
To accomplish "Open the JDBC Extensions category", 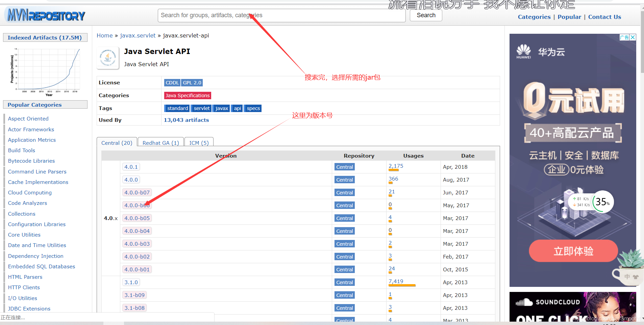I will coord(29,309).
